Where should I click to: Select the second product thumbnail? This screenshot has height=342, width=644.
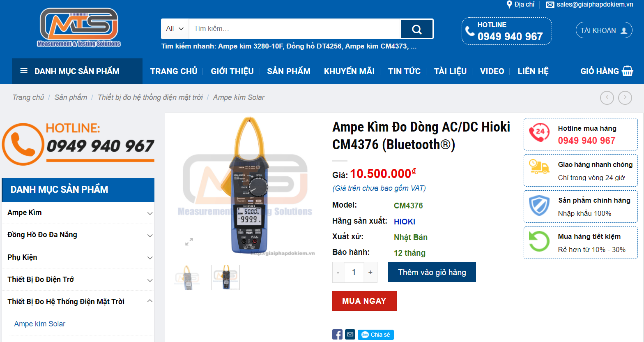pos(225,277)
